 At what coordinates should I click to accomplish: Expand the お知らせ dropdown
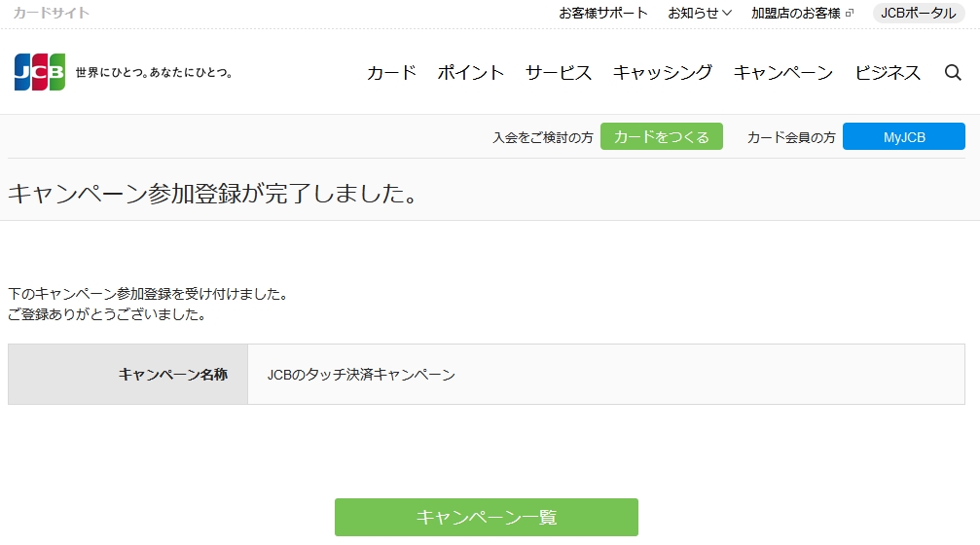pos(700,13)
